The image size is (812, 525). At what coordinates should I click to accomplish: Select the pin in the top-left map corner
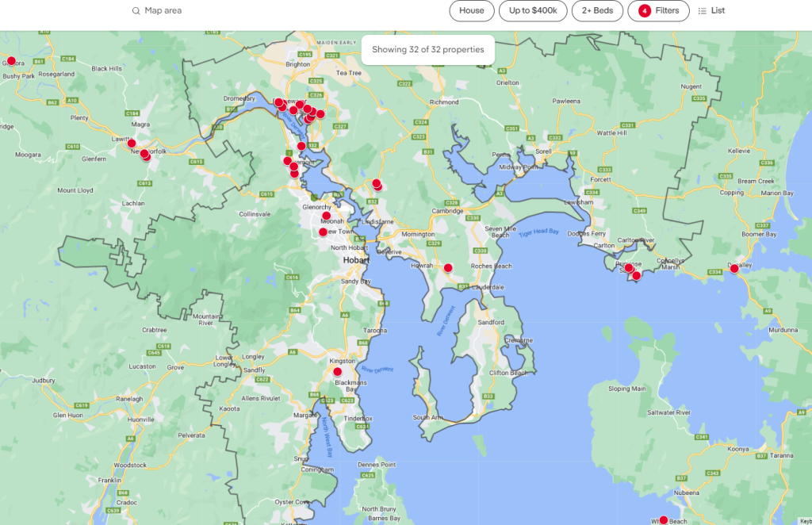[11, 60]
